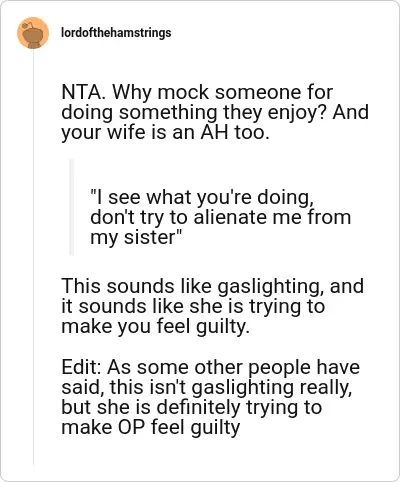Open the orange Reddit avatar of lordofthehamstrings
Viewport: 400px width, 482px height.
click(33, 33)
